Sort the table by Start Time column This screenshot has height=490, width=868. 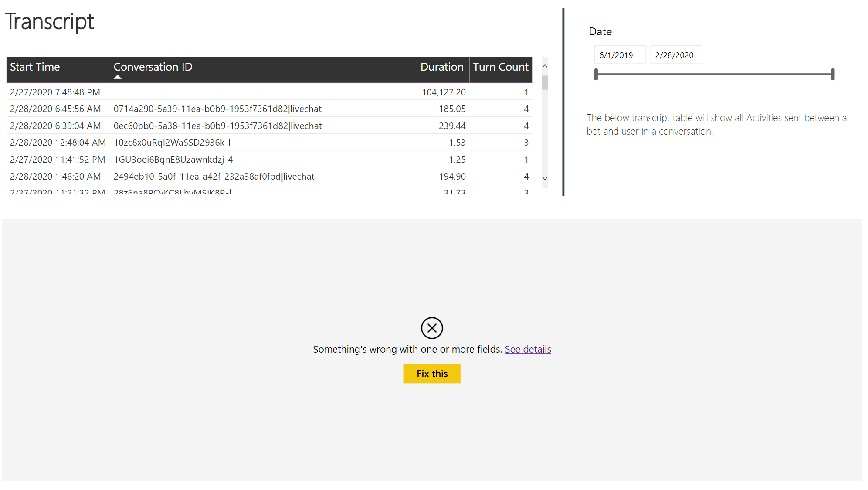point(35,67)
